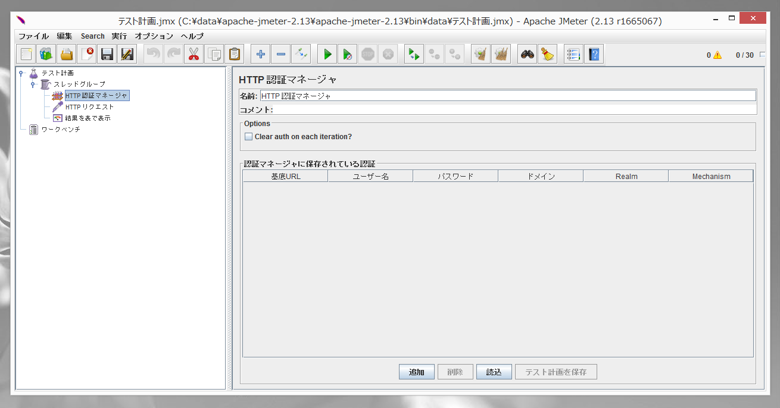Open the 実行 menu
Image resolution: width=780 pixels, height=408 pixels.
pyautogui.click(x=119, y=36)
